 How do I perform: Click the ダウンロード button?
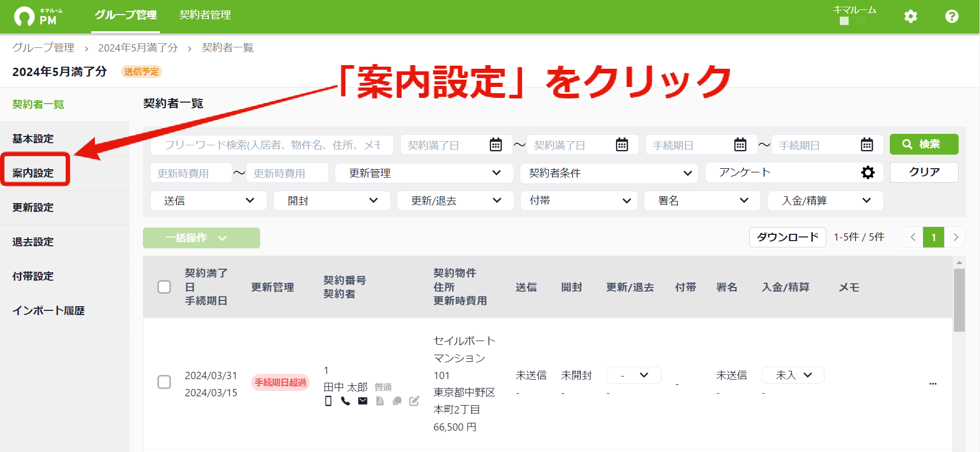coord(788,237)
